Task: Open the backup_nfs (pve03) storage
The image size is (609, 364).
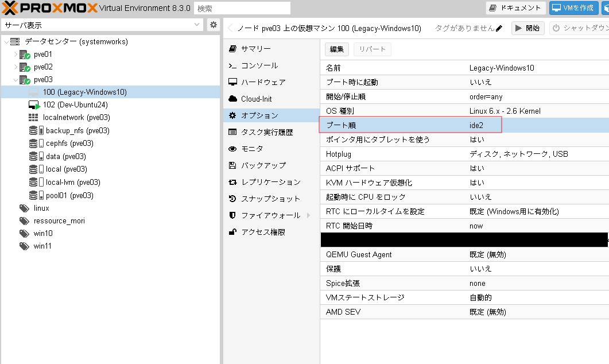Action: (69, 130)
